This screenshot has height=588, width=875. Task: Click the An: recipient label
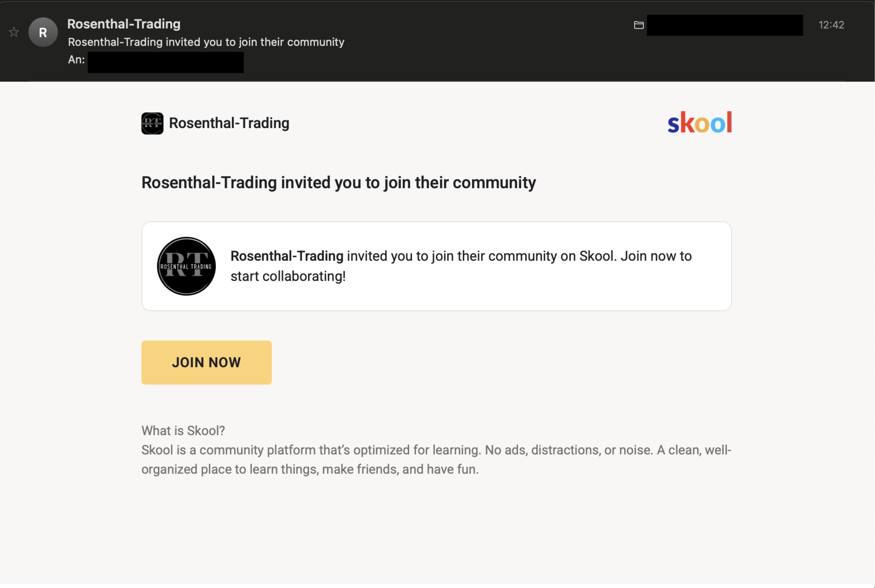point(76,60)
